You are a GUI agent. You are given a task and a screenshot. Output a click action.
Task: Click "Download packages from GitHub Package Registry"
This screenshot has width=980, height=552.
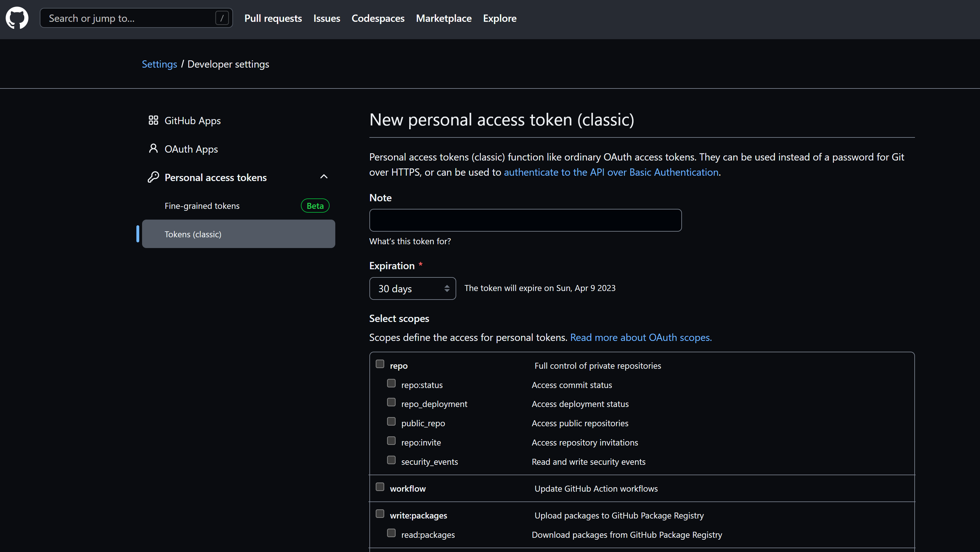627,535
